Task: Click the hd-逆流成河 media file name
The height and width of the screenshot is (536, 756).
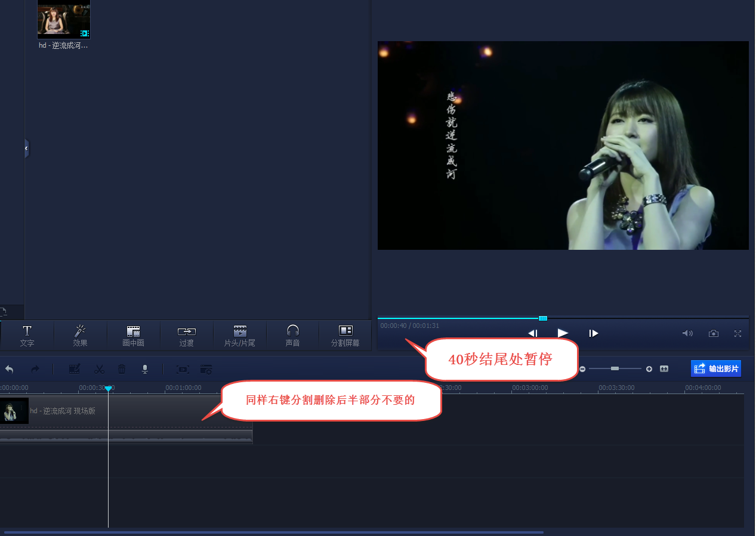Action: coord(63,45)
